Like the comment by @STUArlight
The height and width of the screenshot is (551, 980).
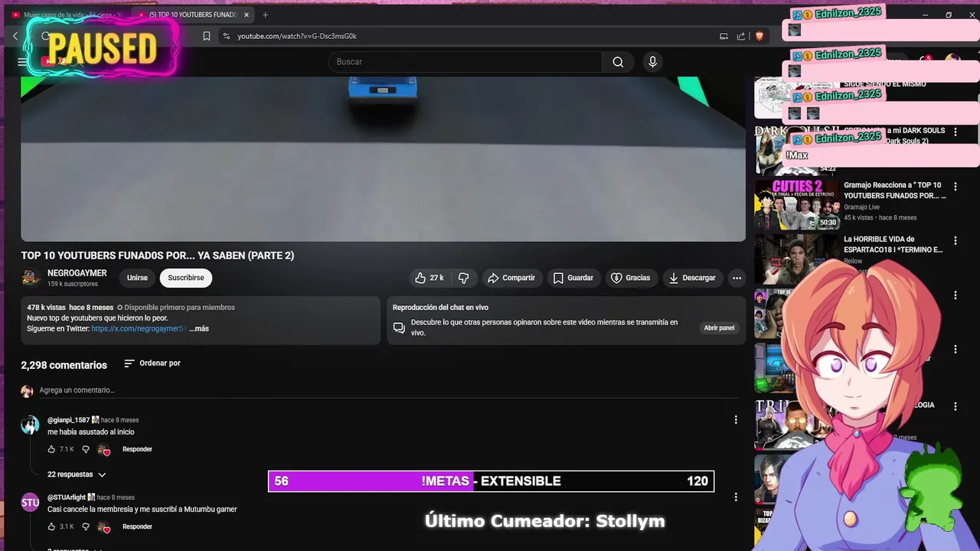tap(51, 527)
